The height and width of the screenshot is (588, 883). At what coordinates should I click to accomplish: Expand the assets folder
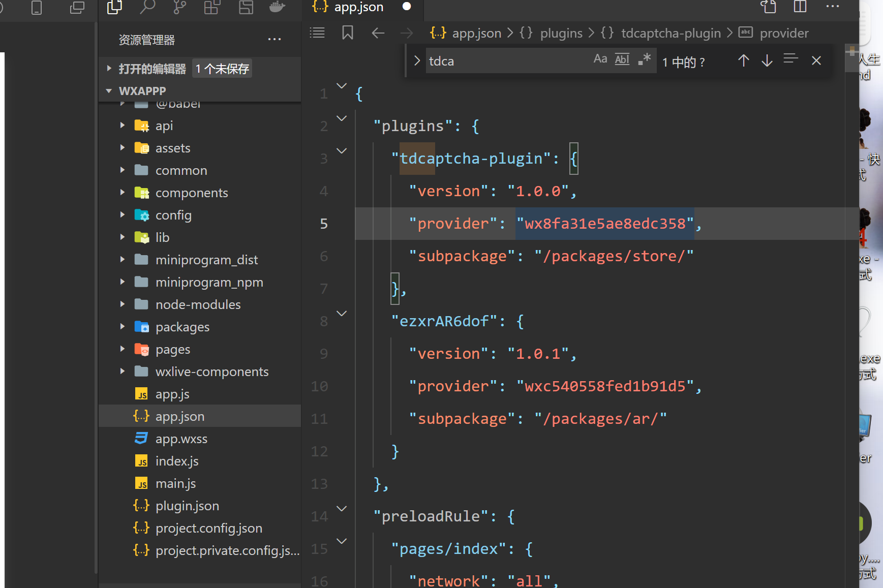coord(123,147)
